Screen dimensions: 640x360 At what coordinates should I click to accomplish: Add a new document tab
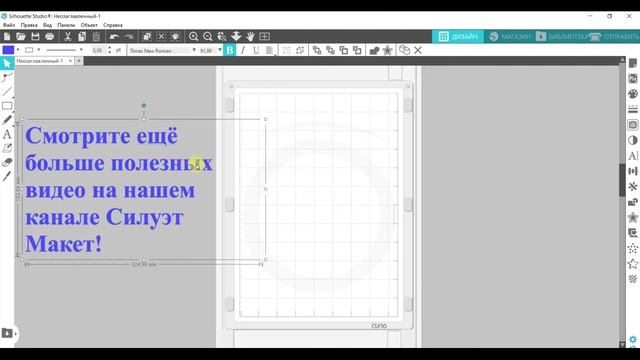(x=79, y=61)
